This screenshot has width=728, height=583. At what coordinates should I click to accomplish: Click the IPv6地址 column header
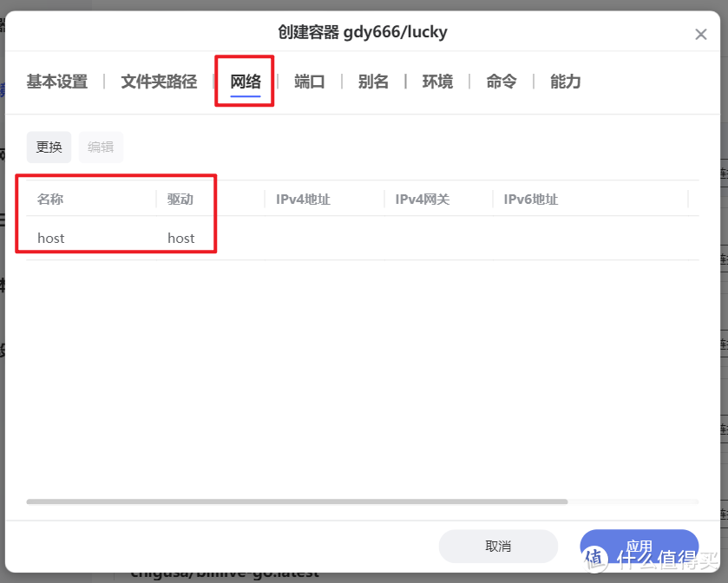(531, 199)
